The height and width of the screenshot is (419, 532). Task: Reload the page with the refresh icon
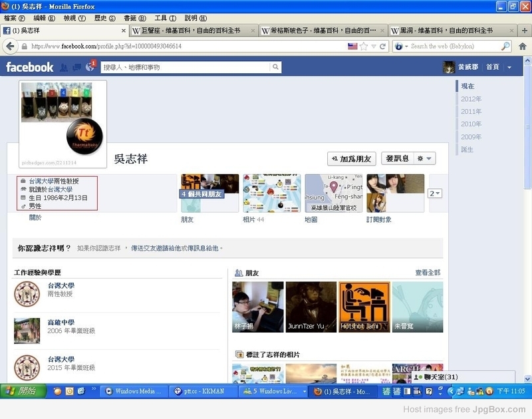click(383, 47)
